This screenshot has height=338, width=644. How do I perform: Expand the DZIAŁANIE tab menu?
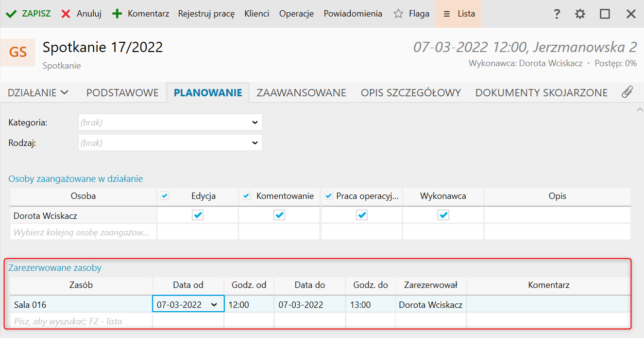pos(38,92)
